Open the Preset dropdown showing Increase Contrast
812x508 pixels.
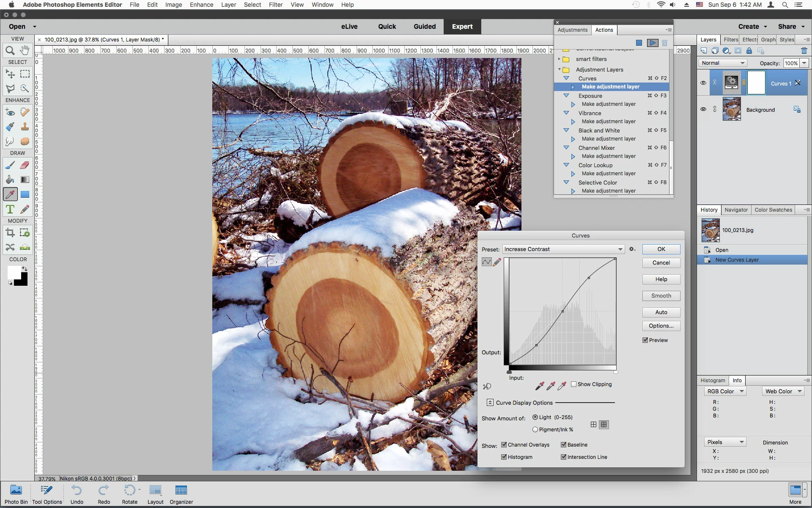pos(563,249)
